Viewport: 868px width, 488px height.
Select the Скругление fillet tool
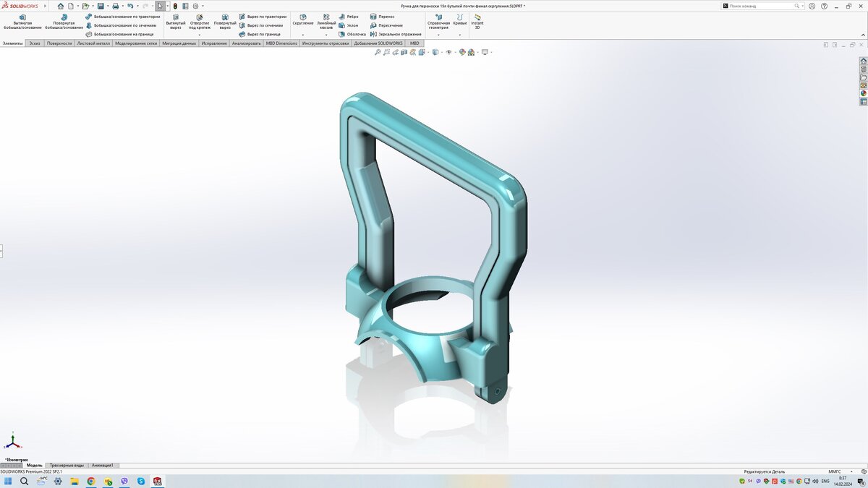coord(303,19)
